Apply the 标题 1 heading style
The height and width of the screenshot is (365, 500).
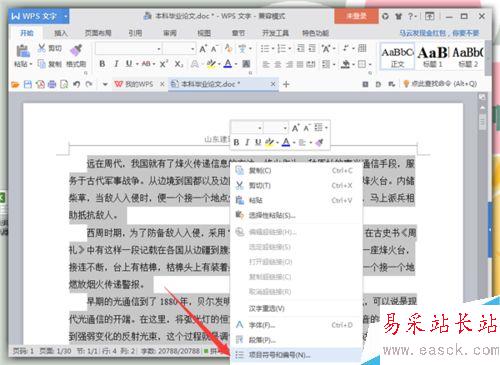click(433, 56)
